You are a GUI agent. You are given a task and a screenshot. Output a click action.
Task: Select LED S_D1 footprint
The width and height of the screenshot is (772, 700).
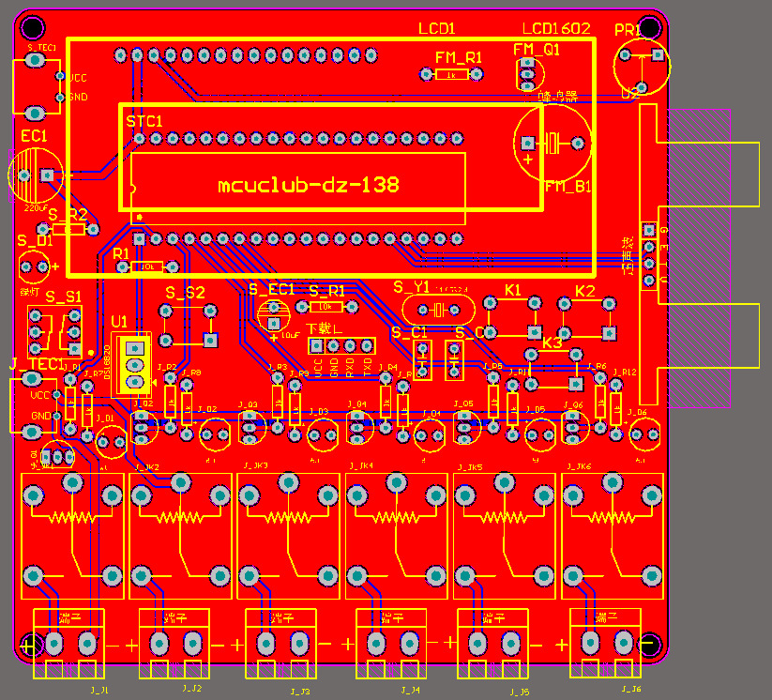35,266
